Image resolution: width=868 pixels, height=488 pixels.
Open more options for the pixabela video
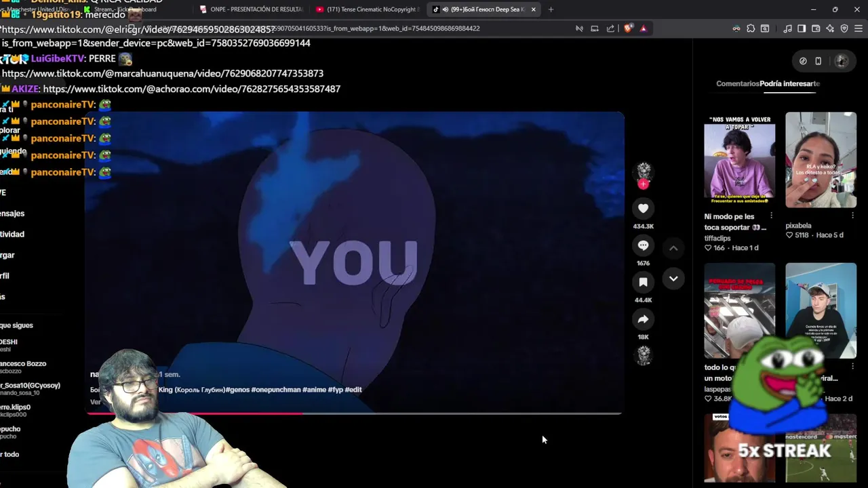[852, 216]
